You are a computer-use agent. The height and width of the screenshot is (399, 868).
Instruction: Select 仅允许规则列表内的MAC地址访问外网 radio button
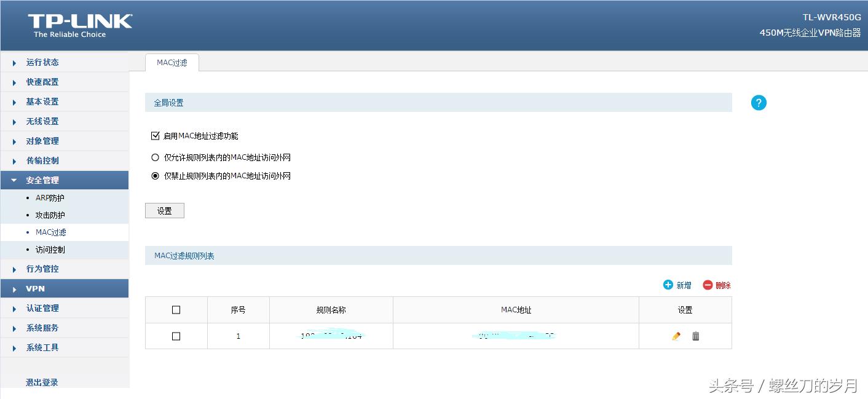tap(155, 157)
